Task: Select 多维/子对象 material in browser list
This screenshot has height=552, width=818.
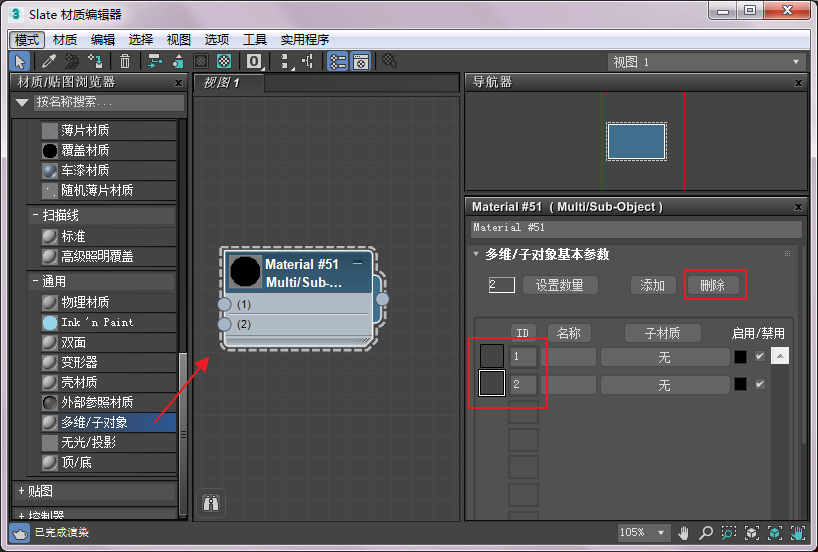Action: point(94,422)
